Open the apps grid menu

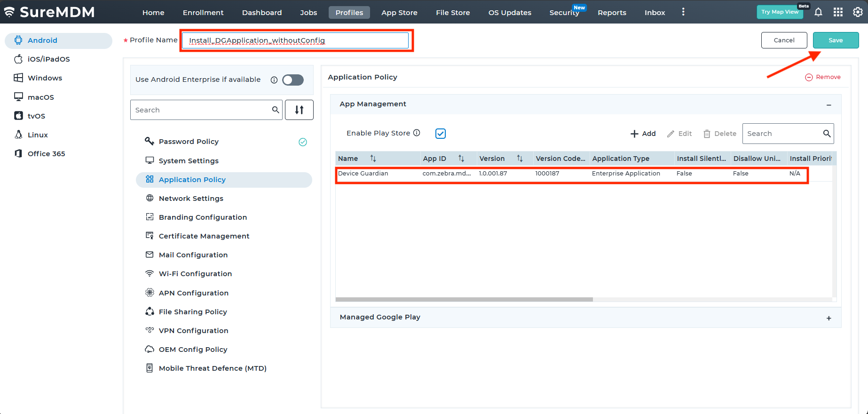tap(838, 12)
